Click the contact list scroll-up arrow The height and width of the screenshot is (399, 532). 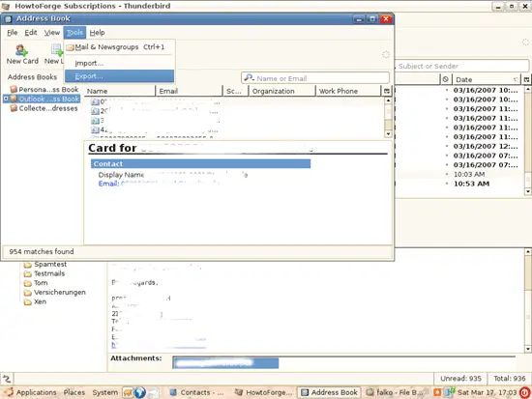(x=388, y=100)
